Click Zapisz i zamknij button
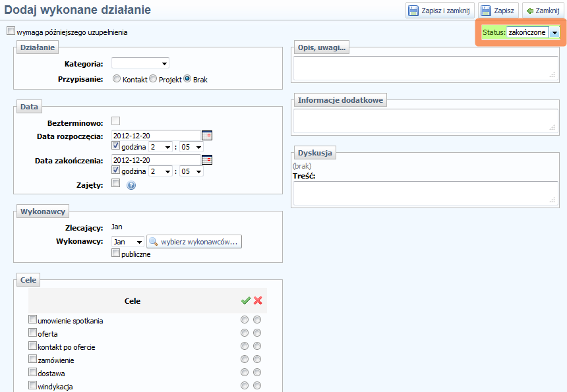This screenshot has height=392, width=567. coord(438,11)
